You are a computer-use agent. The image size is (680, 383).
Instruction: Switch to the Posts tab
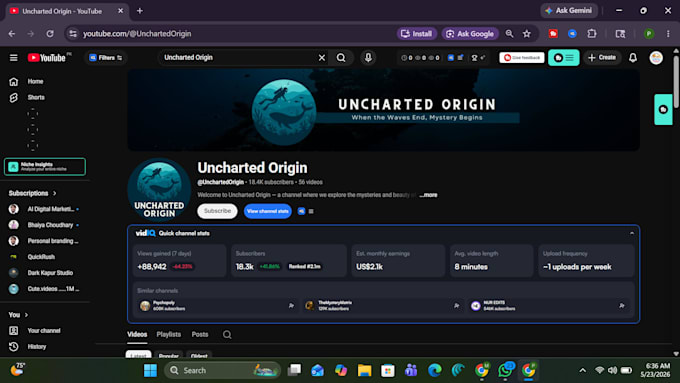click(200, 334)
